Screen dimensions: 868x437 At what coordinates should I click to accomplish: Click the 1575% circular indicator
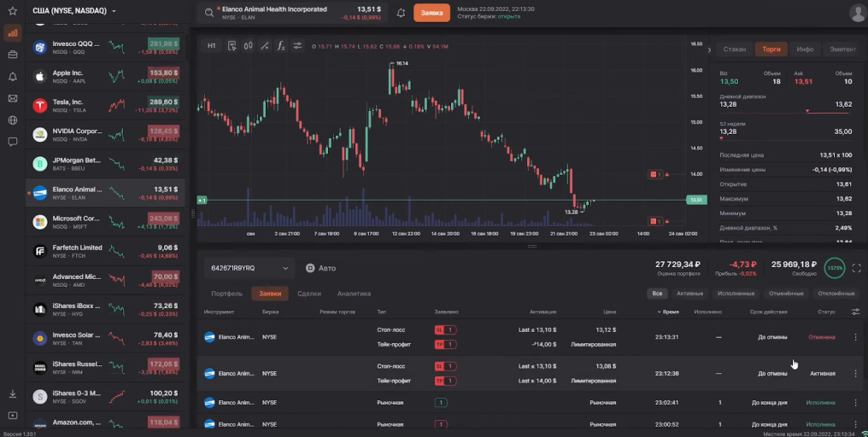point(834,268)
